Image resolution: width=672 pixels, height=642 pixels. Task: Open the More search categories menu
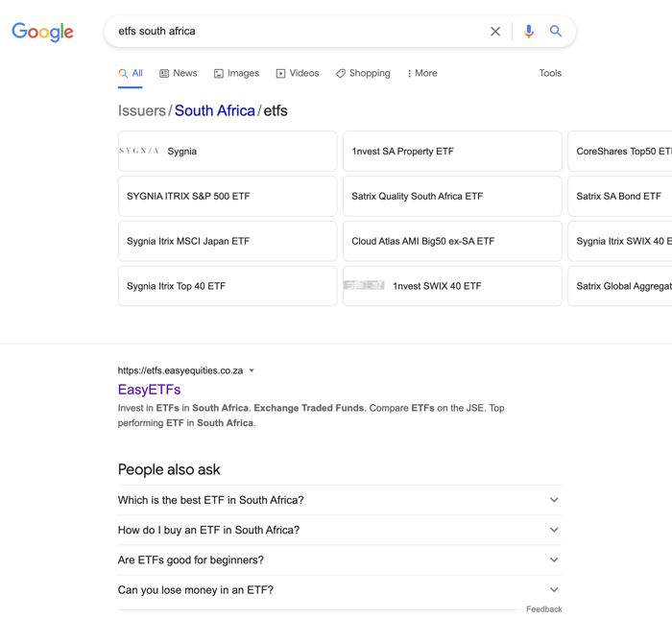(x=422, y=73)
